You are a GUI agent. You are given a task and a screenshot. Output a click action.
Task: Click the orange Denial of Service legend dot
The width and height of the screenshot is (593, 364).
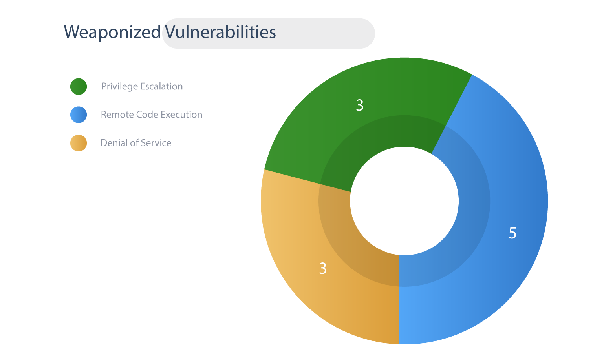[79, 143]
